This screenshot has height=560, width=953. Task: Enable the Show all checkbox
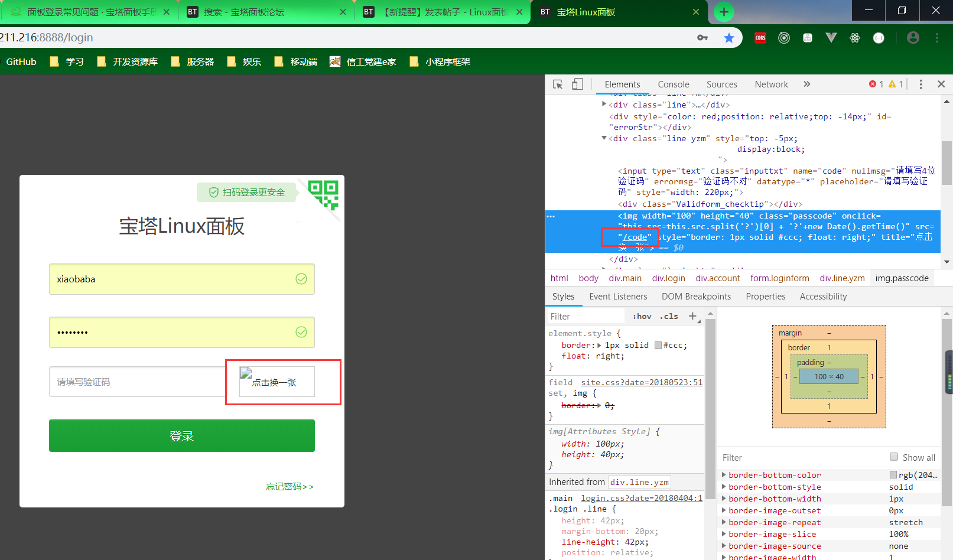pos(894,457)
